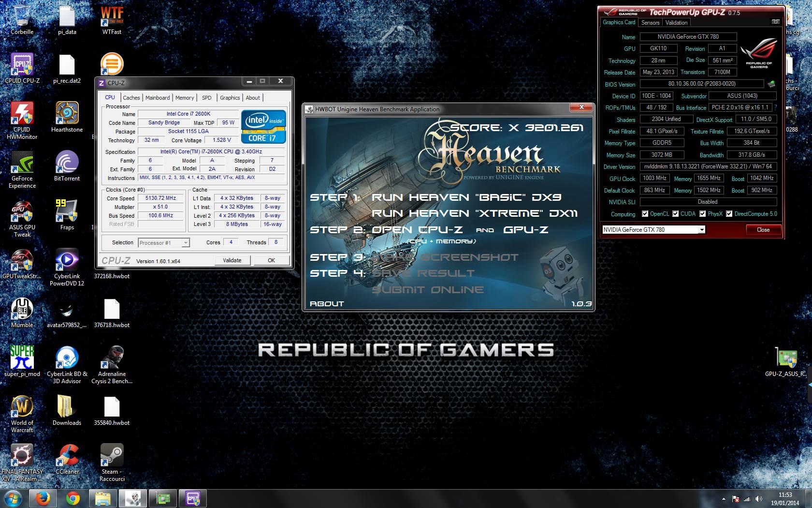Screen dimensions: 812x508
Task: Open the Steam Raccourci shortcut
Action: (x=112, y=463)
